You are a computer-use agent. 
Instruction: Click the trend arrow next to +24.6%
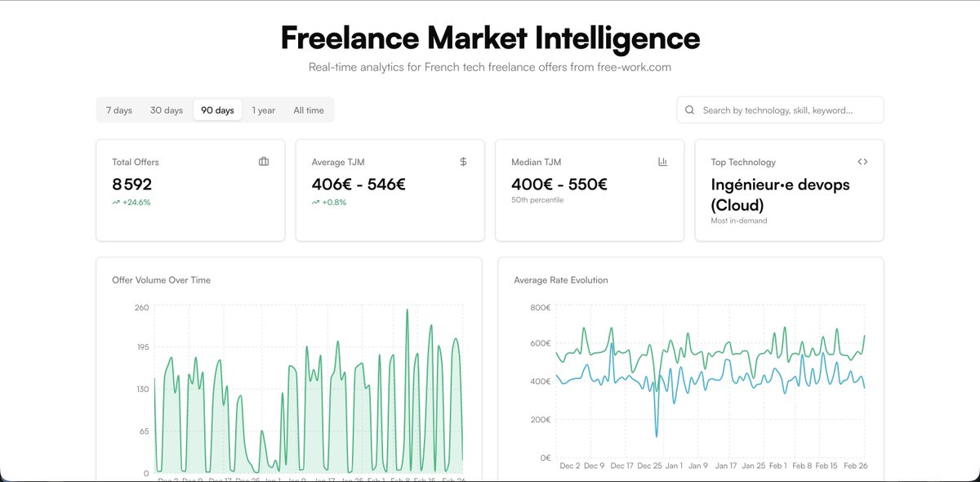coord(116,202)
